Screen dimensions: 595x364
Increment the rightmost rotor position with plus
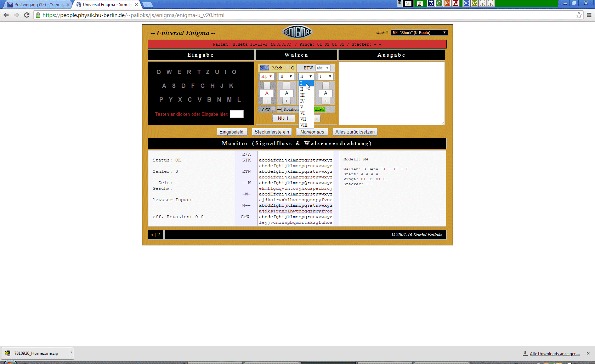[x=326, y=101]
